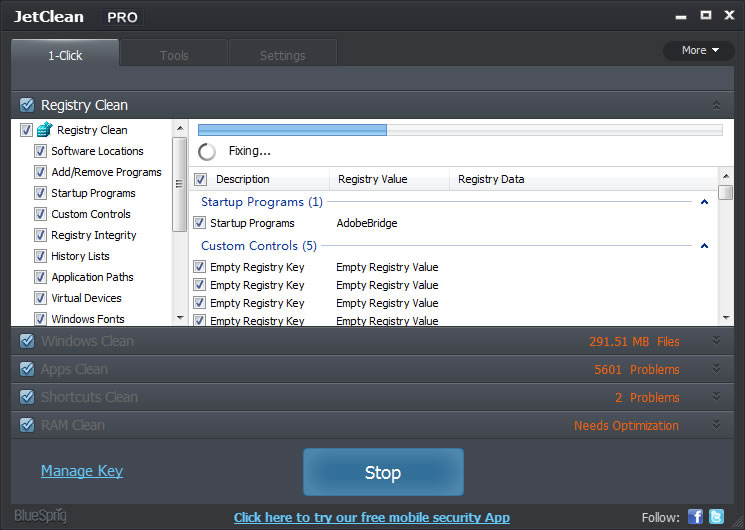This screenshot has width=745, height=530.
Task: Click the Registry Clean tree icon
Action: pyautogui.click(x=45, y=129)
